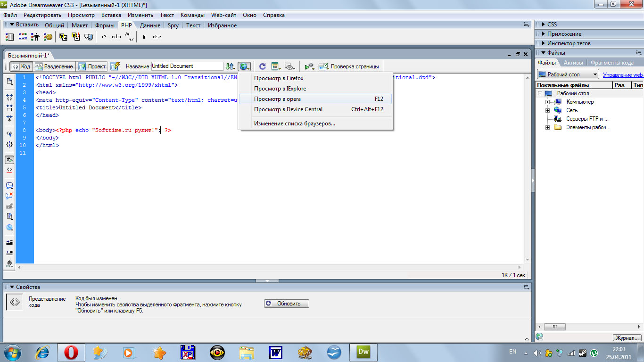Click the Files panel horizontal scrollbar
This screenshot has height=362, width=644.
pyautogui.click(x=589, y=327)
